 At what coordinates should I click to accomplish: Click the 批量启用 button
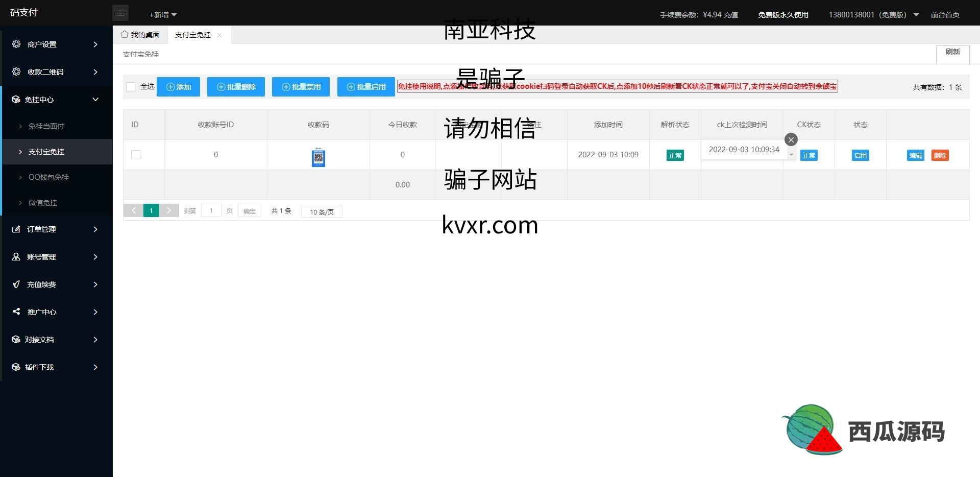point(366,87)
